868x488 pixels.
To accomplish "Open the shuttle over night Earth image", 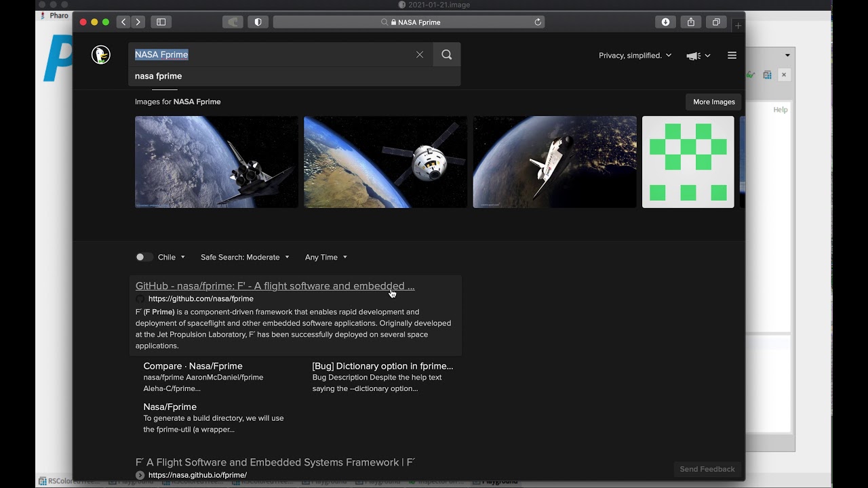I will point(555,162).
